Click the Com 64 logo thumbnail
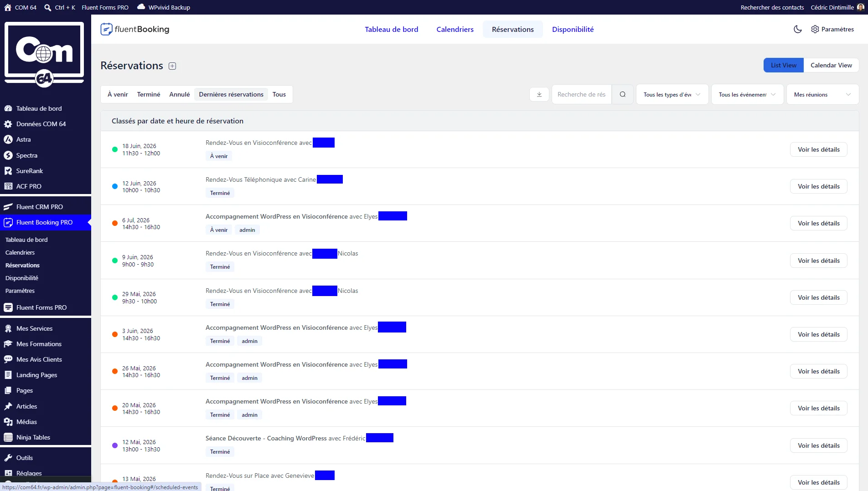This screenshot has height=491, width=868. (44, 55)
